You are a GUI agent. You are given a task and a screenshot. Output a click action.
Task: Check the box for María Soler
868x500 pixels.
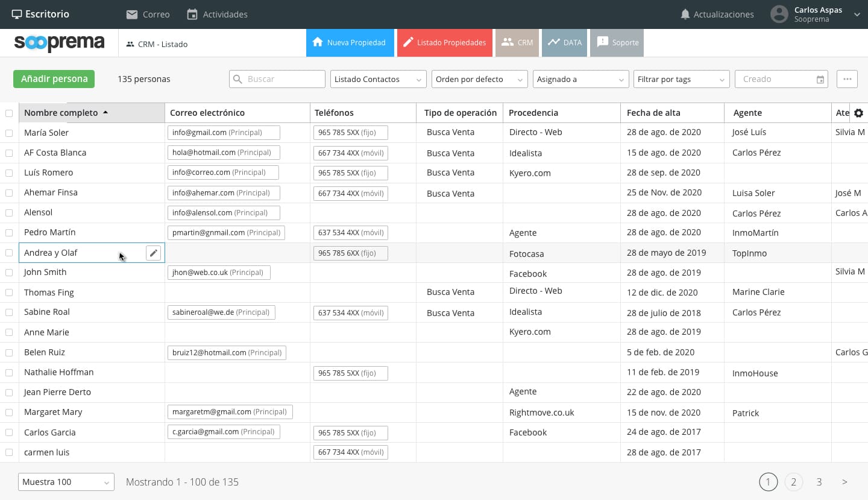[x=9, y=133]
